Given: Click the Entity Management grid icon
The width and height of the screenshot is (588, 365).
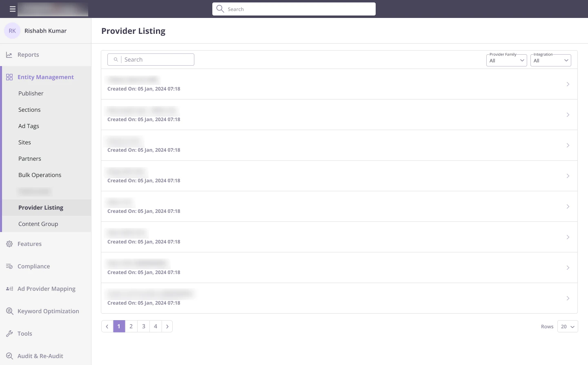Looking at the screenshot, I should (x=9, y=77).
